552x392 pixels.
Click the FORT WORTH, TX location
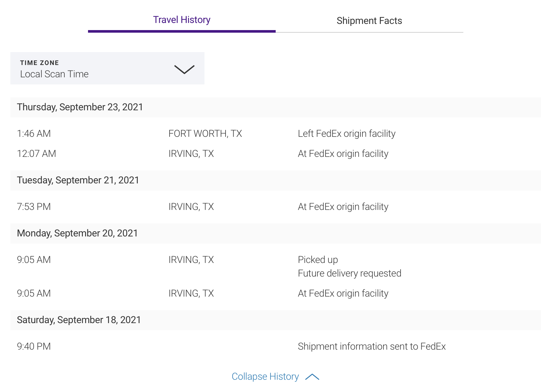click(205, 134)
